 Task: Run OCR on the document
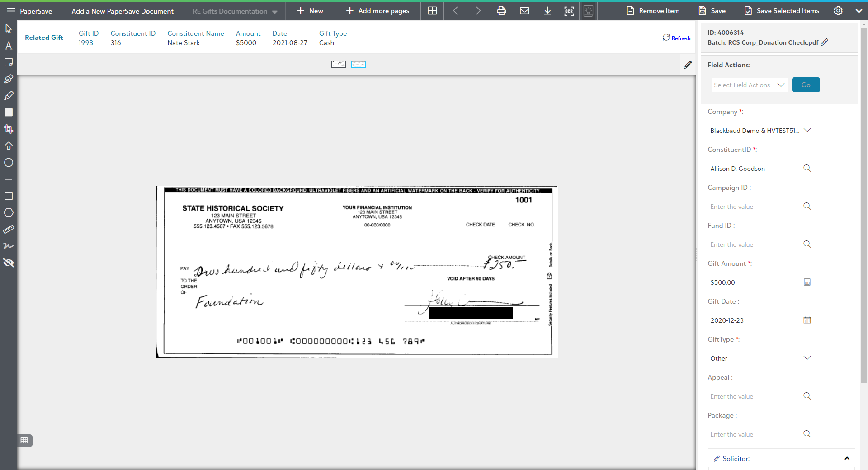(x=569, y=11)
